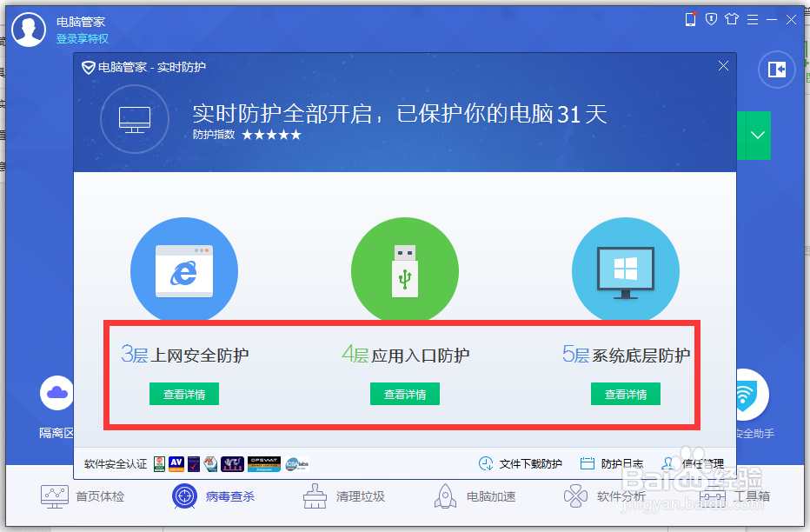Click the green USB application protection icon
Image resolution: width=810 pixels, height=532 pixels.
(x=404, y=270)
